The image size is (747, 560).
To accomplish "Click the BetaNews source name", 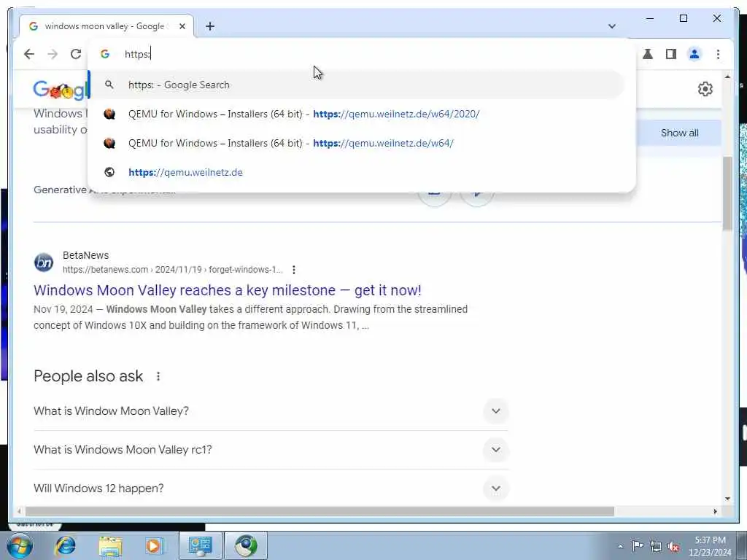I will [x=86, y=255].
